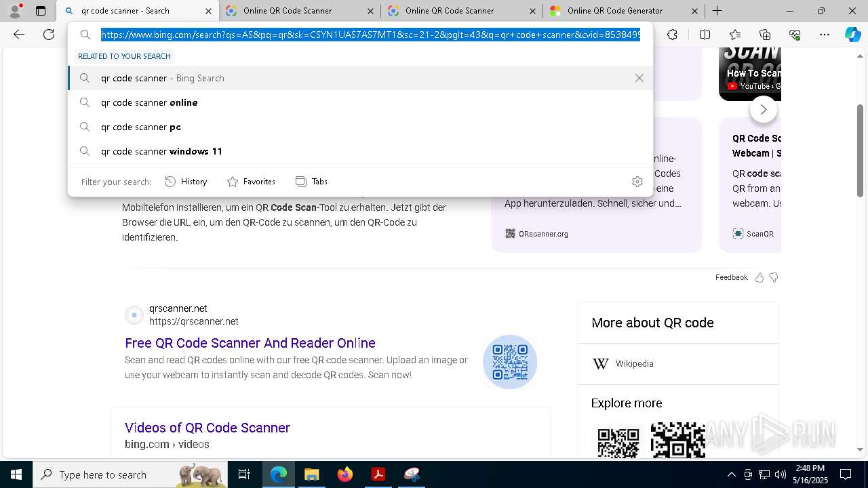Select 'qr code scanner online' suggestion

tap(361, 102)
